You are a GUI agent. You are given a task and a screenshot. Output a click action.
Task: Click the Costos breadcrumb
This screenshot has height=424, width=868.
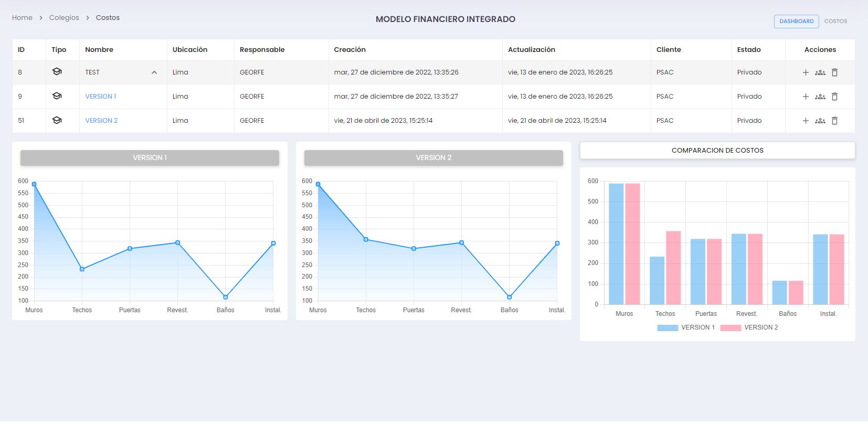tap(108, 18)
